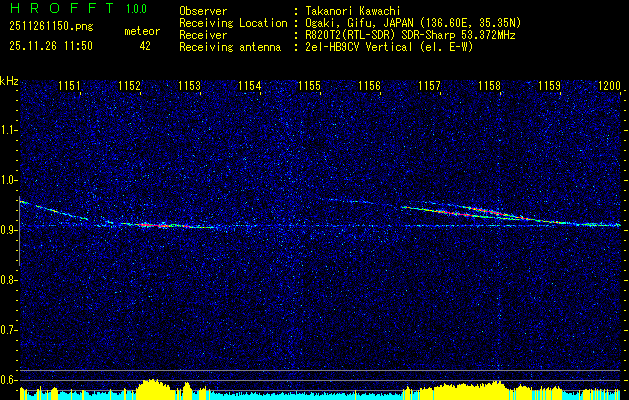
Task: Click the 1159 time axis marker
Action: click(549, 85)
